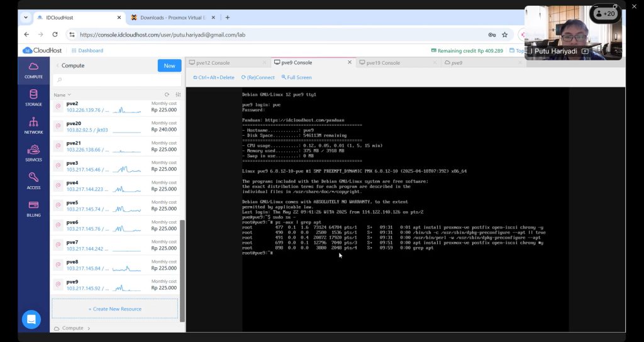
Task: Close the pve12 Console tab
Action: 265,63
